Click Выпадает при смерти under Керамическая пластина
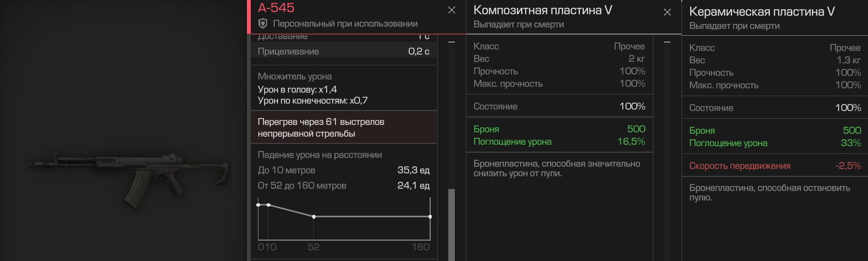Image resolution: width=868 pixels, height=261 pixels. [734, 26]
